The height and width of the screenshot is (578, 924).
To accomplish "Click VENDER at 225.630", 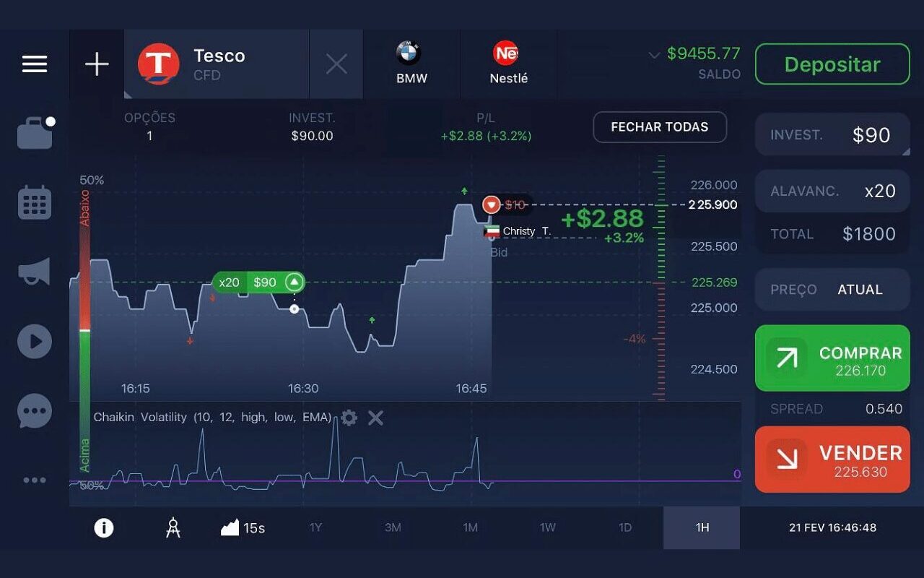I will coord(832,460).
